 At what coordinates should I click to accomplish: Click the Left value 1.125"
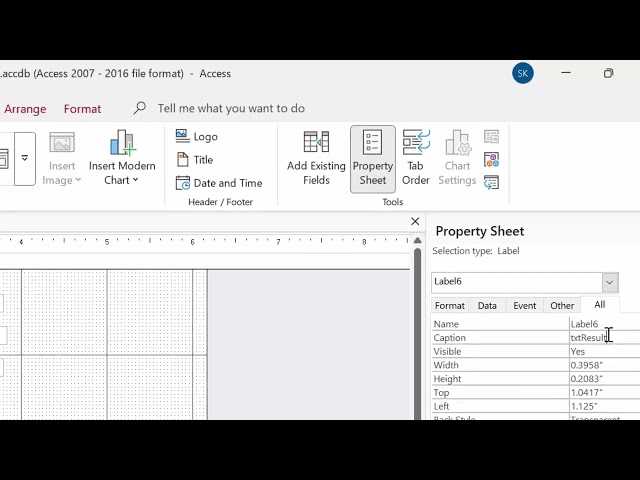[x=604, y=406]
